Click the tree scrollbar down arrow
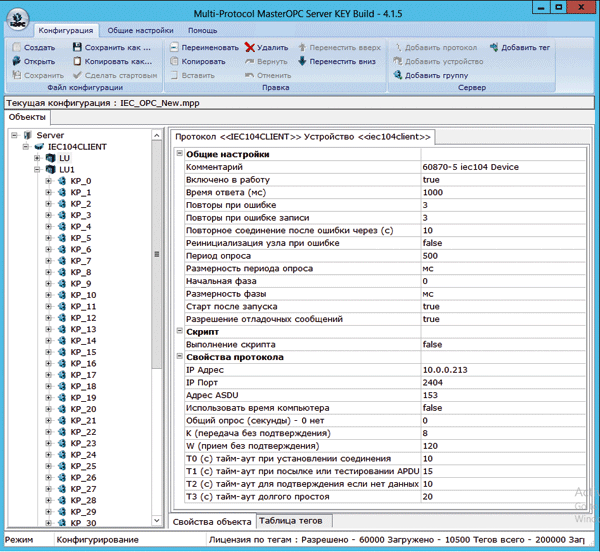 157,520
